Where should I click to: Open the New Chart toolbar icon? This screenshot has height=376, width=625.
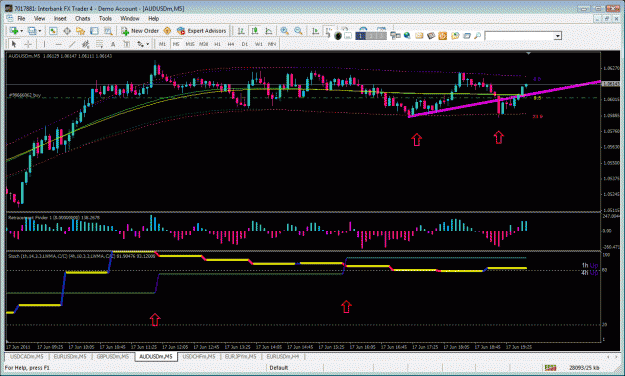(x=14, y=31)
